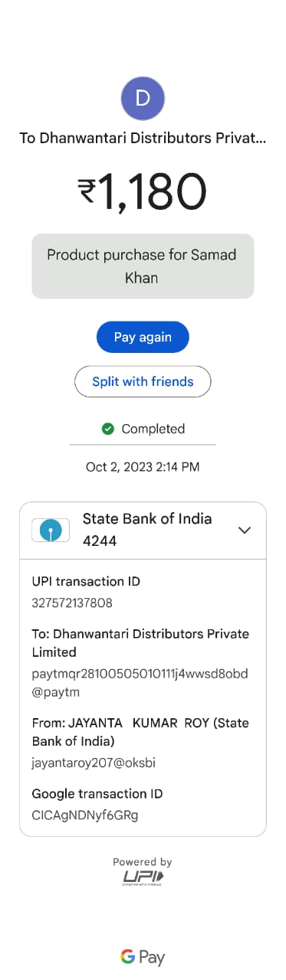Click the Completed status label
Viewport: 286px width, 980px height.
[153, 429]
